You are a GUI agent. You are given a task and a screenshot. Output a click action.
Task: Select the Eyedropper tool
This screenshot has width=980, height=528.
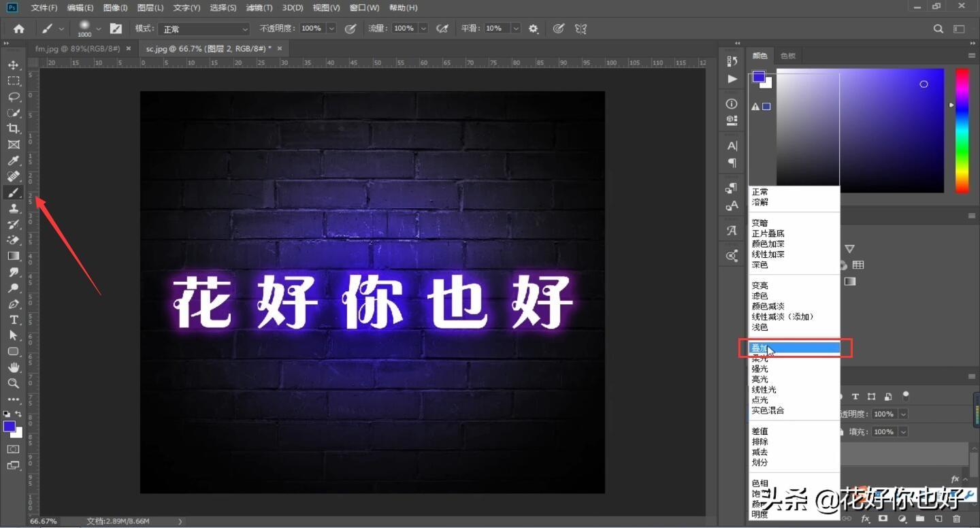(13, 161)
